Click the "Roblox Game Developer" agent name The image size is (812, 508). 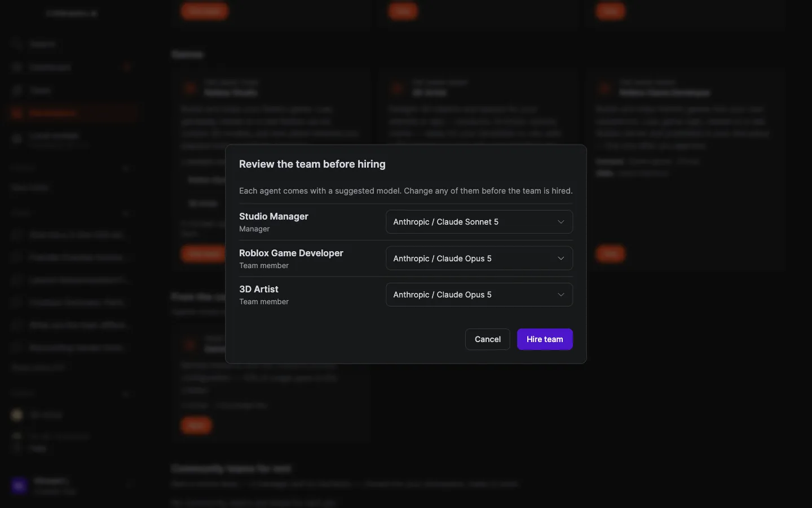291,253
